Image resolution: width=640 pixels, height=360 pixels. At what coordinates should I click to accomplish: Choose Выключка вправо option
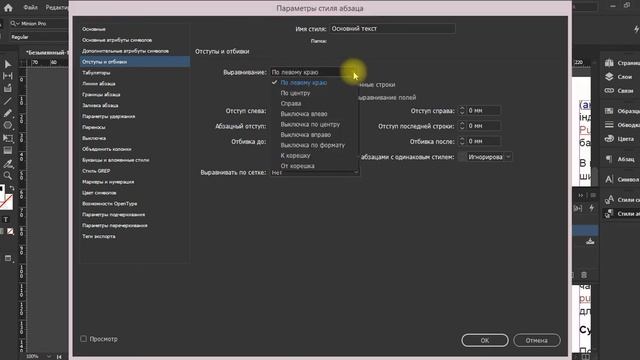[x=306, y=135]
